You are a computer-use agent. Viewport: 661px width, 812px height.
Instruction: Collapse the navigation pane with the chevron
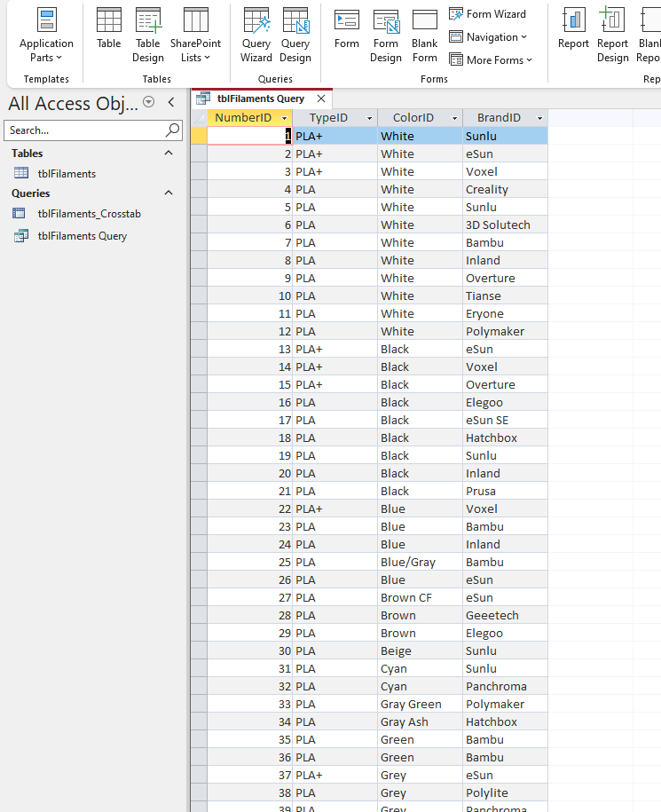pos(171,102)
